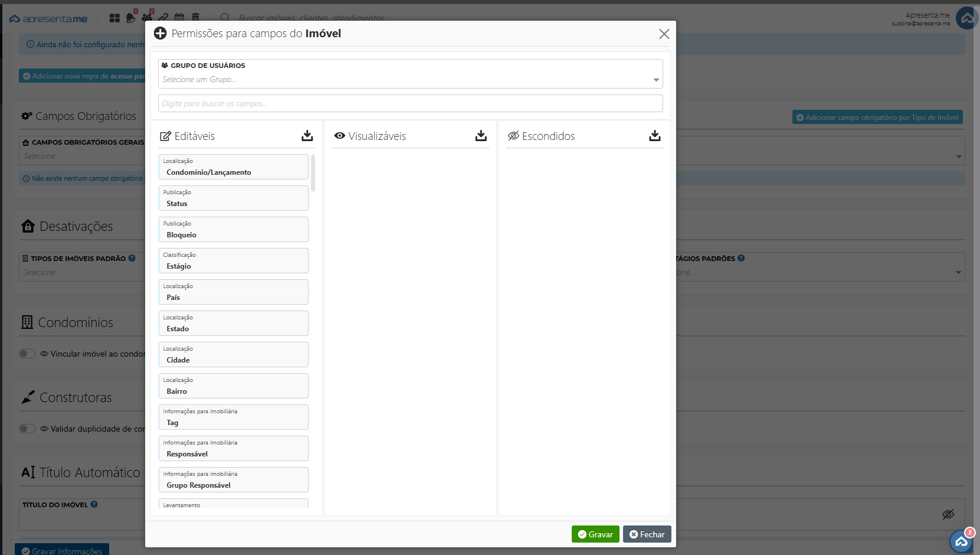Click the move-all icon in Escondidos header

(x=654, y=136)
